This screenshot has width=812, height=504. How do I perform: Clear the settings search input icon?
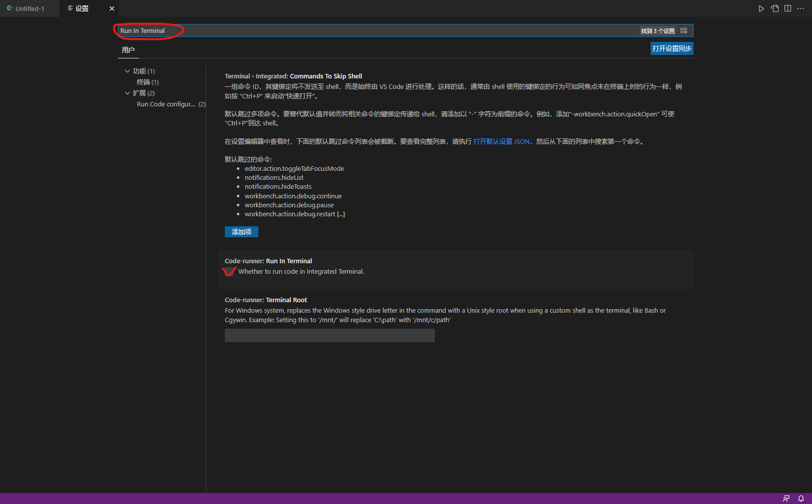[x=684, y=31]
